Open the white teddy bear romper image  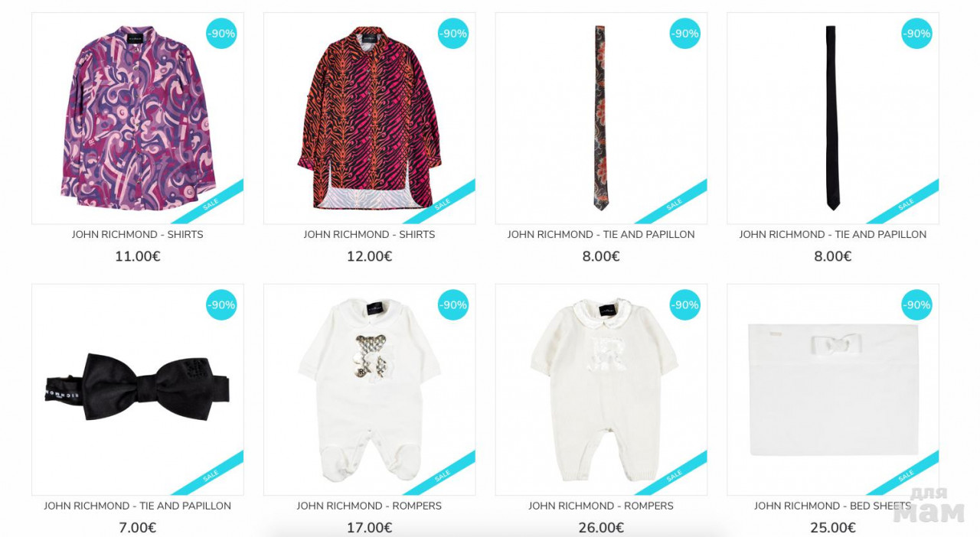click(x=370, y=390)
